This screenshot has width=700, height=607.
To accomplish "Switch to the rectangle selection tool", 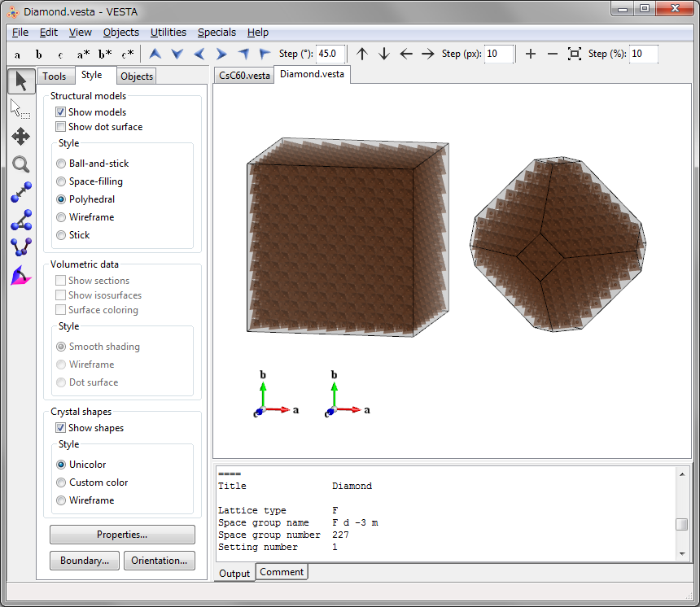I will coord(20,108).
